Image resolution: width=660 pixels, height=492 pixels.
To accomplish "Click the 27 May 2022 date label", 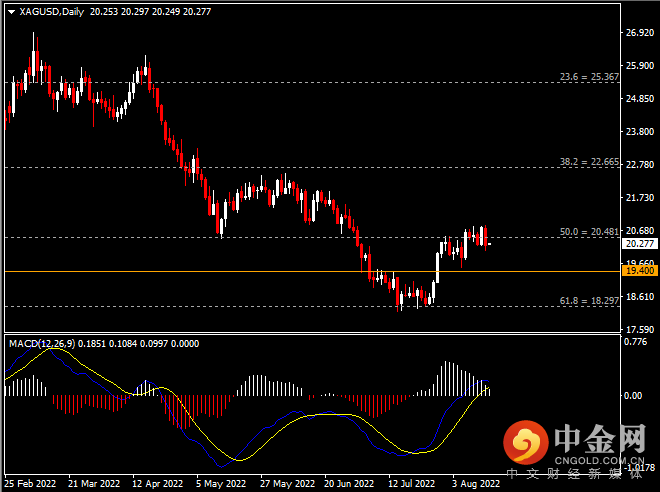I will coord(287,484).
